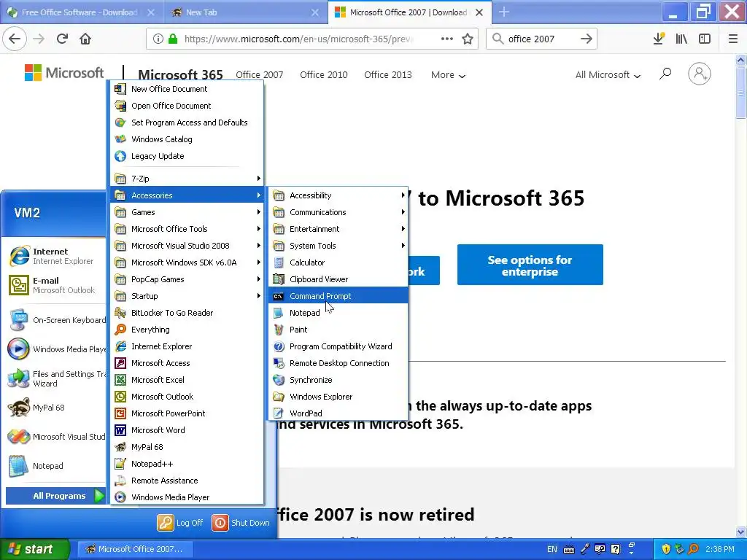Click Microsoft account sign-in avatar icon
Image resolution: width=747 pixels, height=560 pixels.
pos(699,74)
